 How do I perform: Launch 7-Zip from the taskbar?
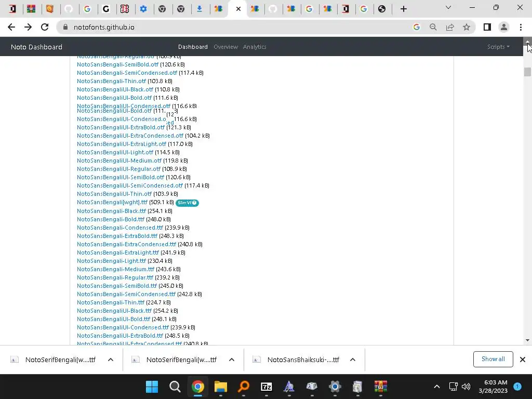(x=267, y=387)
